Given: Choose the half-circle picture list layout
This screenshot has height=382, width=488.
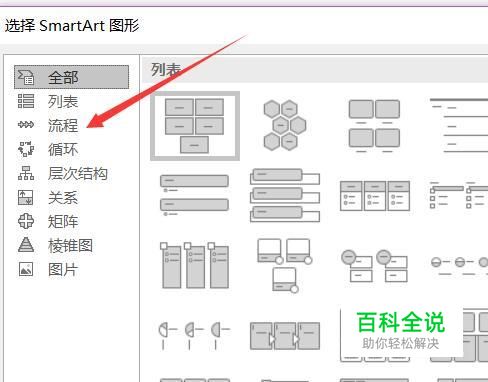Looking at the screenshot, I should [195, 335].
